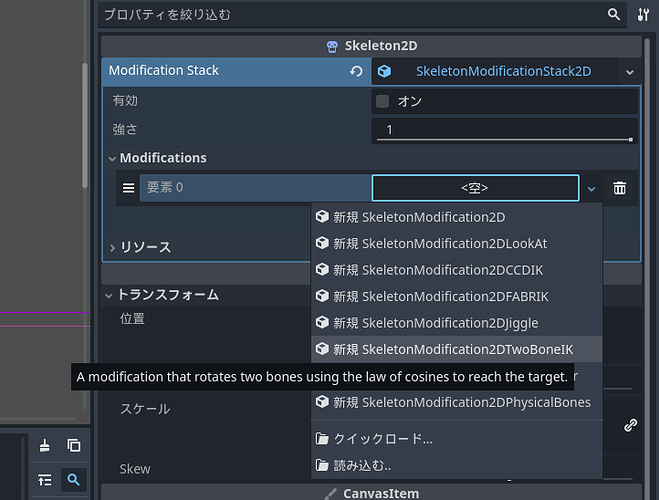Click the 有効 property label
The width and height of the screenshot is (659, 500).
[125, 100]
